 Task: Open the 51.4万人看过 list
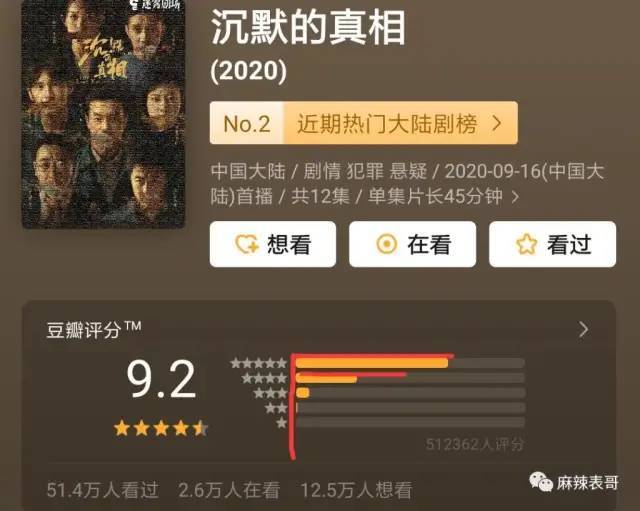102,490
